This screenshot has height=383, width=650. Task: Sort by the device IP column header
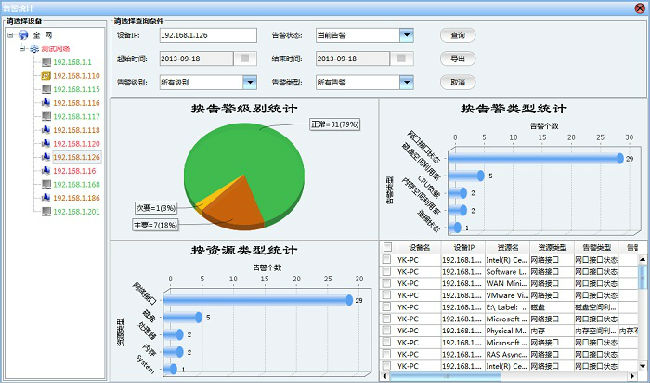pos(463,247)
